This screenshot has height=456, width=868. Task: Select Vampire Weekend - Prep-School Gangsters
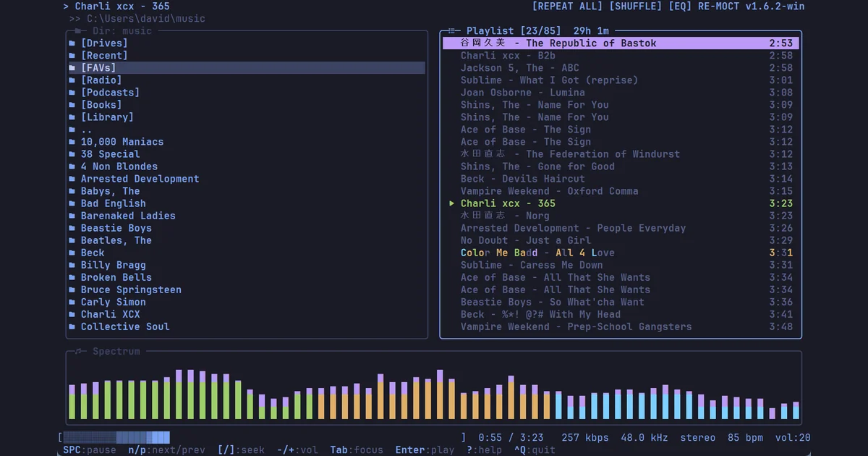click(621, 326)
